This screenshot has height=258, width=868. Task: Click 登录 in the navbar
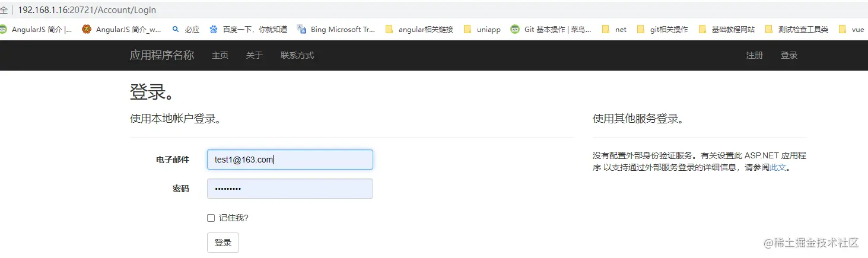coord(789,55)
